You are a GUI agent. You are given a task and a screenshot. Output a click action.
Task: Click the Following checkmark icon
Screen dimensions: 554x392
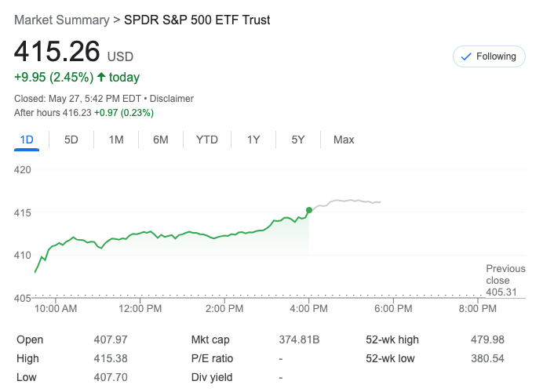coord(465,56)
